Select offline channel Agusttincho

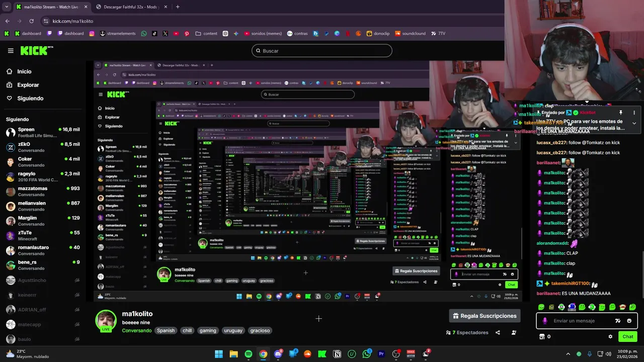click(43, 280)
